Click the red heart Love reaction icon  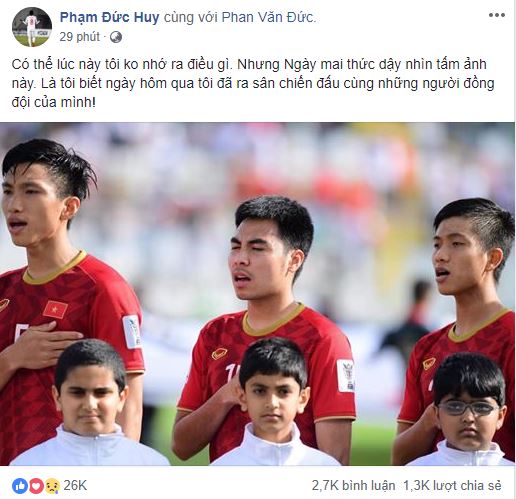pyautogui.click(x=36, y=486)
